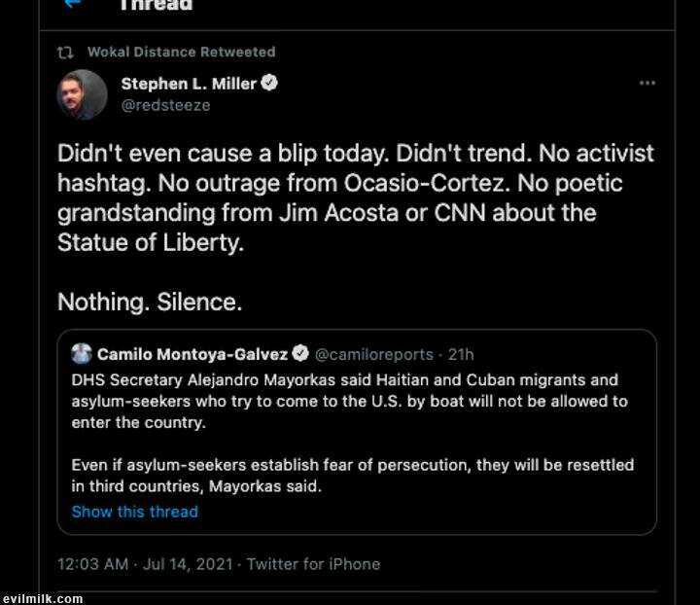Click the verified badge beside Camilo Montoya-Galvez
This screenshot has height=605, width=700.
(x=301, y=354)
